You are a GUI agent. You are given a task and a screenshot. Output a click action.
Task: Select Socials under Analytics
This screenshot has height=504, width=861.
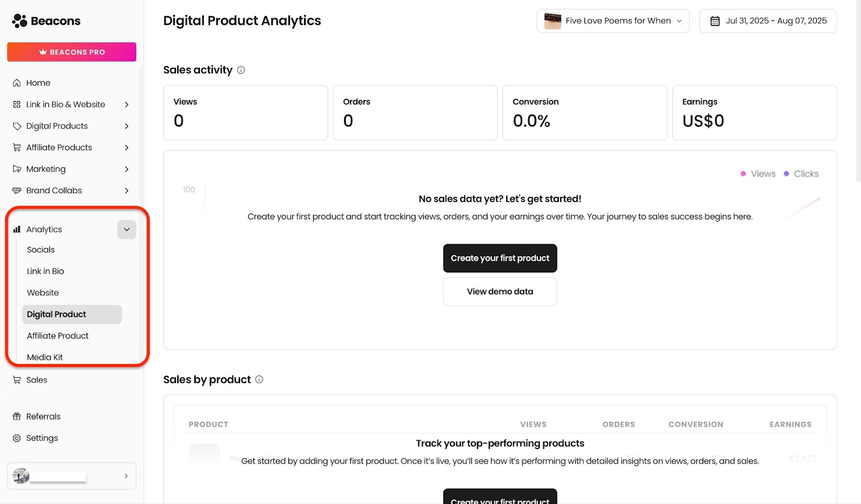pos(41,250)
